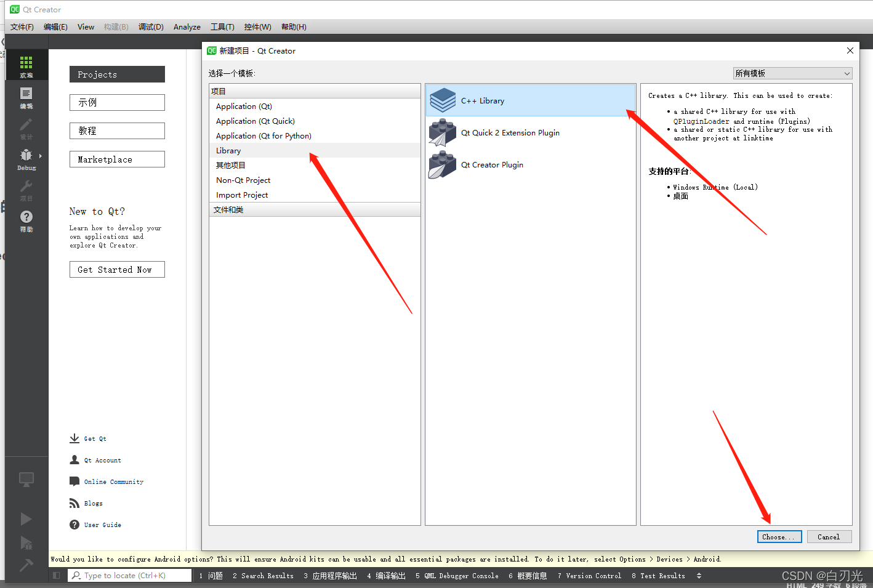This screenshot has height=588, width=873.
Task: Select the Non-Qt Project category
Action: tap(315, 180)
